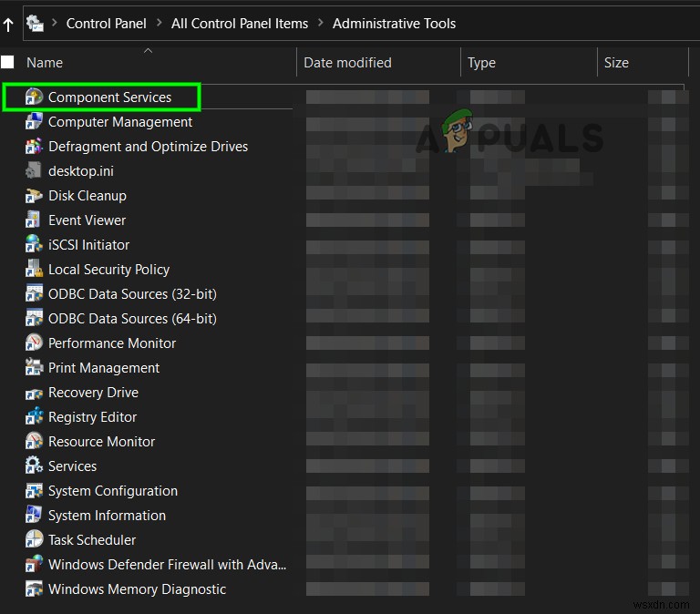Image resolution: width=700 pixels, height=614 pixels.
Task: Expand chevron after Control Panel breadcrumb
Action: [159, 22]
